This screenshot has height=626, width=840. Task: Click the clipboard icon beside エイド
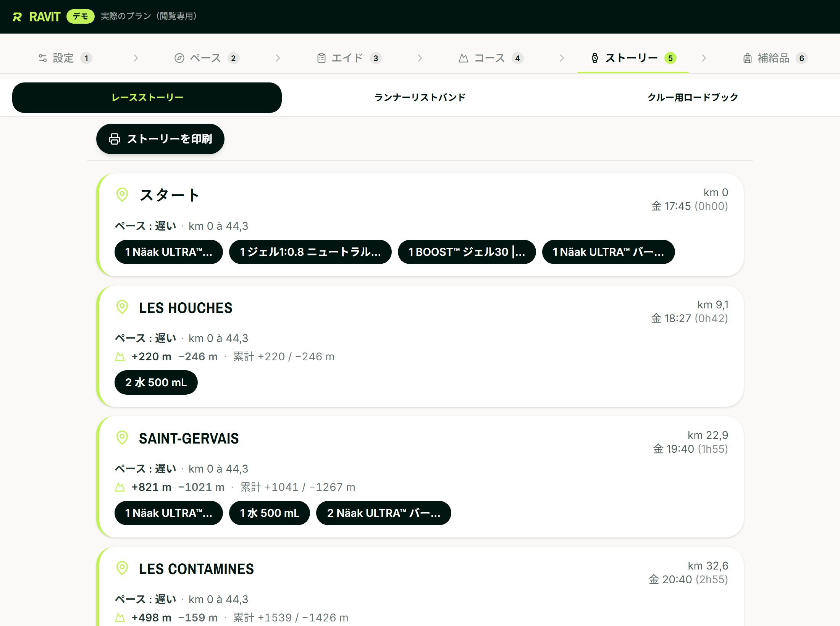click(321, 58)
